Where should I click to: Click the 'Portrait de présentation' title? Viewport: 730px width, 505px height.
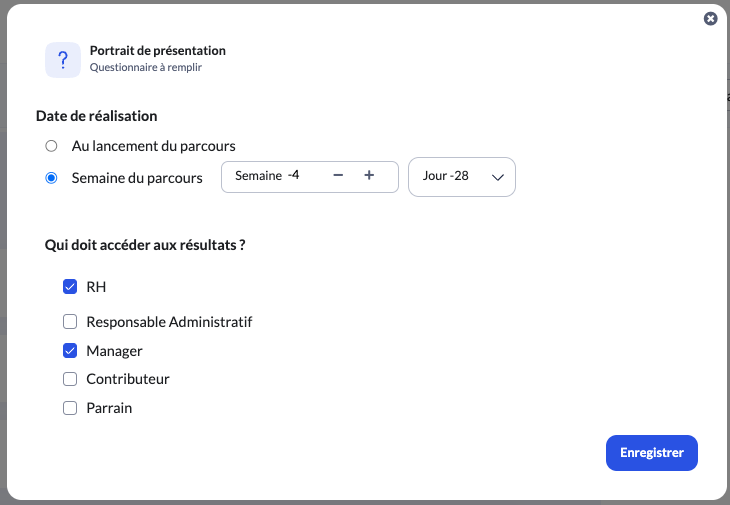(158, 50)
